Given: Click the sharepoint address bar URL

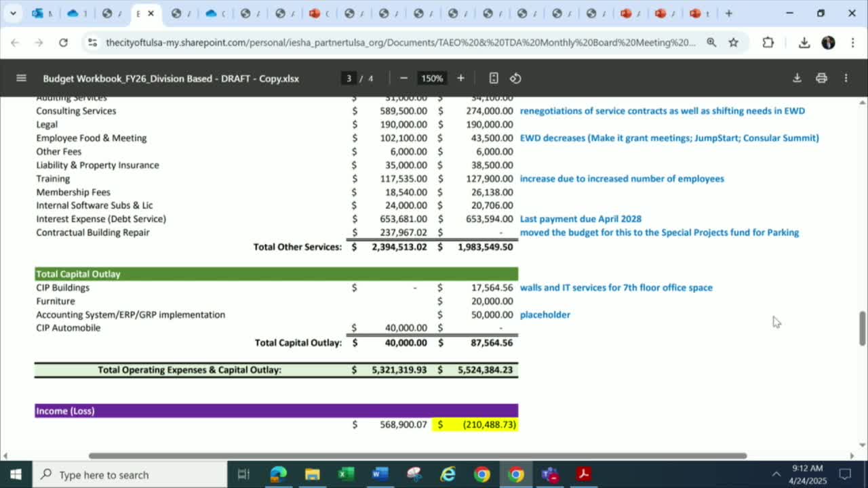Looking at the screenshot, I should (x=400, y=43).
